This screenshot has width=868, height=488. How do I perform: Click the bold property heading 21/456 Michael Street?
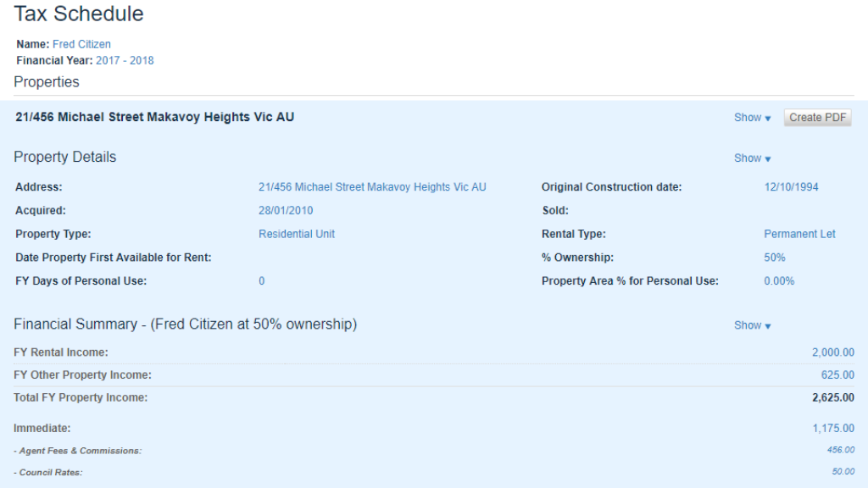coord(154,117)
